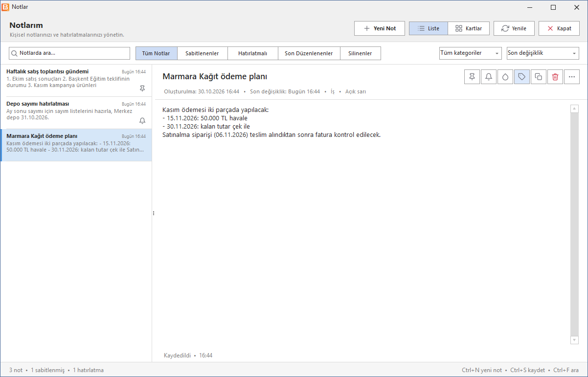The height and width of the screenshot is (377, 588).
Task: Switch to Liste view
Action: (x=429, y=28)
